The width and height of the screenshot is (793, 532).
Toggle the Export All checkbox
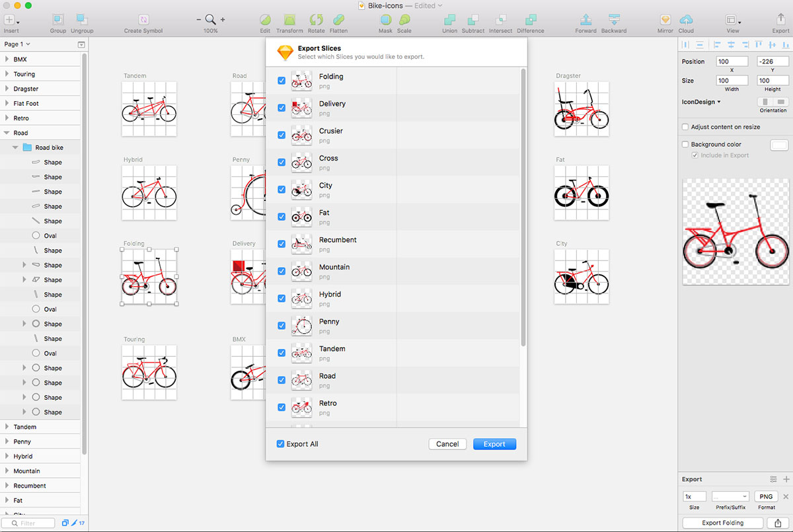pyautogui.click(x=281, y=444)
